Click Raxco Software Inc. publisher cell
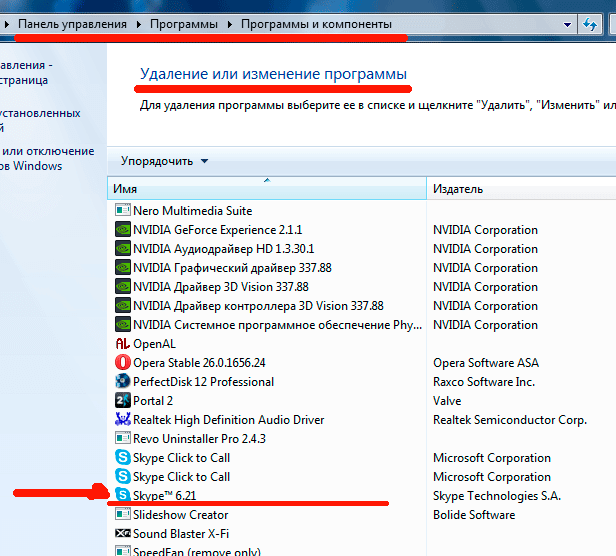The width and height of the screenshot is (616, 556). point(484,382)
